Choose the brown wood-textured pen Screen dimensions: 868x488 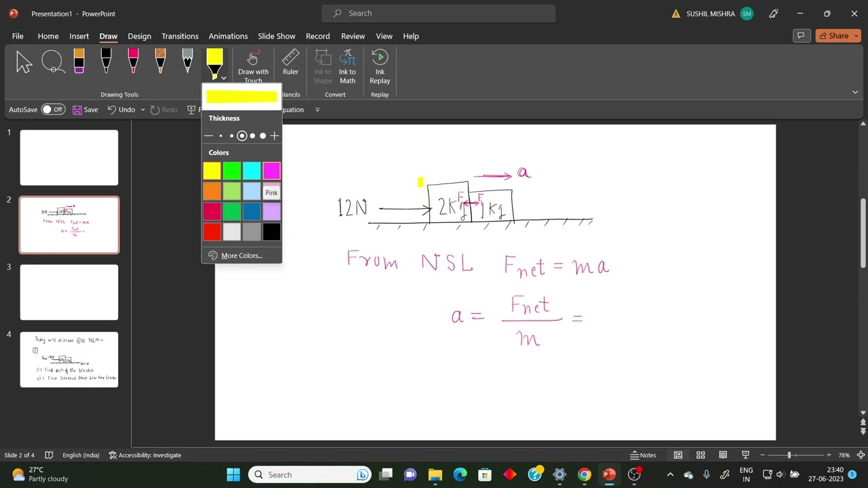click(x=160, y=62)
